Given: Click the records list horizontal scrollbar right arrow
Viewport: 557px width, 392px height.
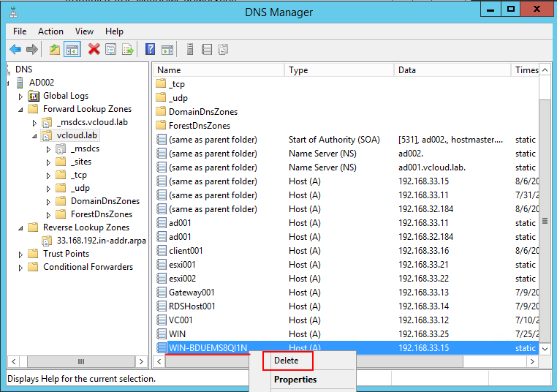Looking at the screenshot, I should click(x=532, y=361).
